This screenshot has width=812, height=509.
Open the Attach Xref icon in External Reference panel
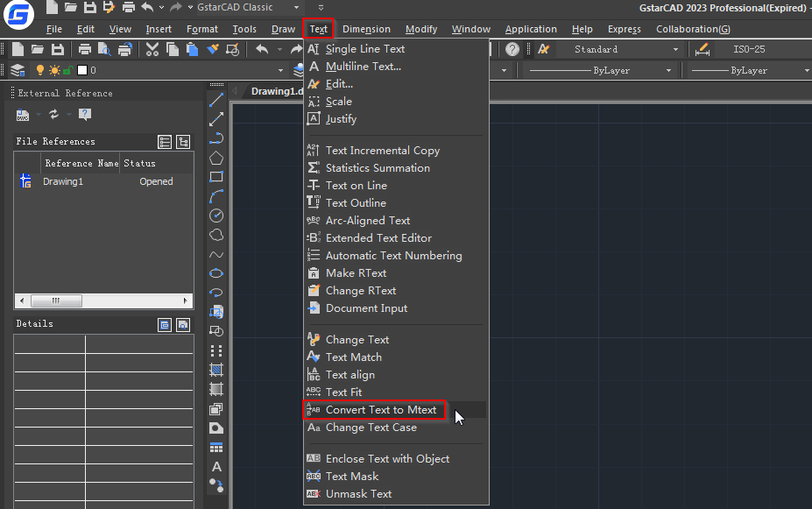click(23, 115)
